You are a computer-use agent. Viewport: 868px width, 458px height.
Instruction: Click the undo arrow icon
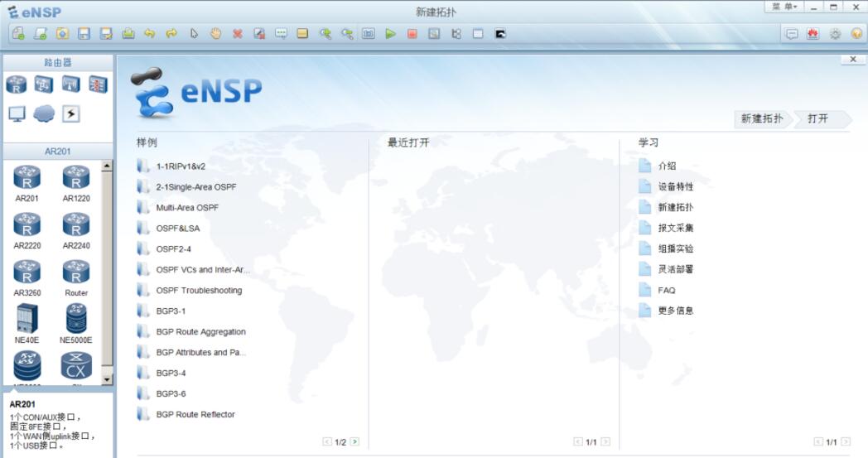[149, 34]
